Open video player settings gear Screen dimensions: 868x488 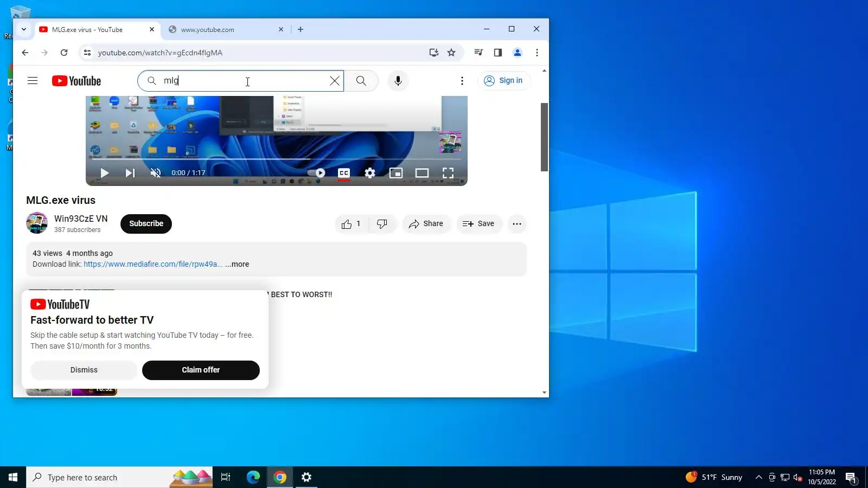pyautogui.click(x=370, y=173)
